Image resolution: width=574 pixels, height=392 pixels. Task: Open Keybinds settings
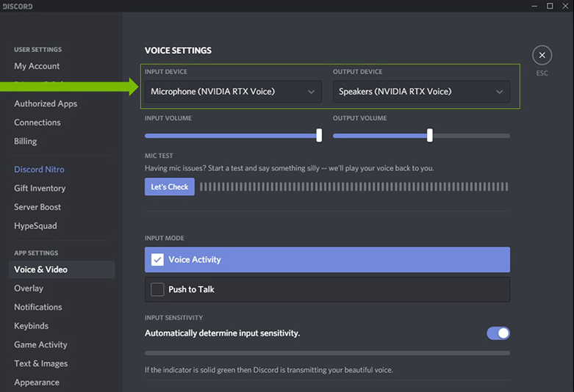click(31, 326)
